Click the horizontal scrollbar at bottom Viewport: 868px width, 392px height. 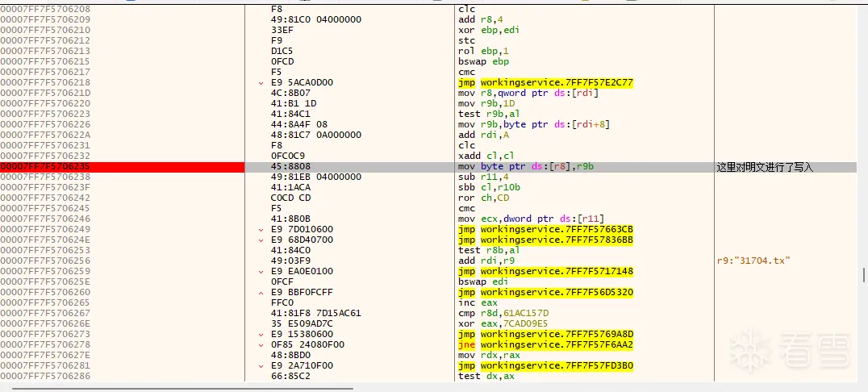182,388
